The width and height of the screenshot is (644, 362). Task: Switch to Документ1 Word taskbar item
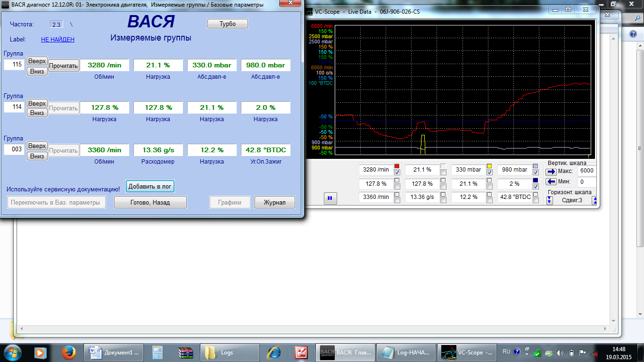click(114, 352)
